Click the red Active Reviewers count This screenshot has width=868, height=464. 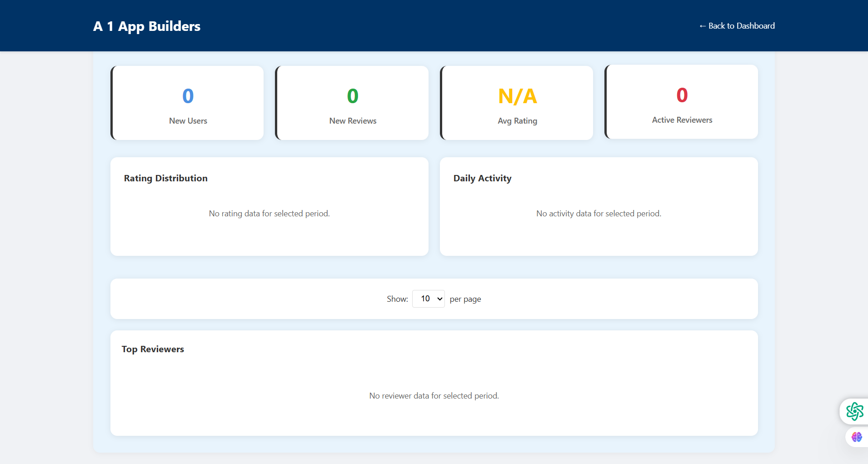[682, 95]
